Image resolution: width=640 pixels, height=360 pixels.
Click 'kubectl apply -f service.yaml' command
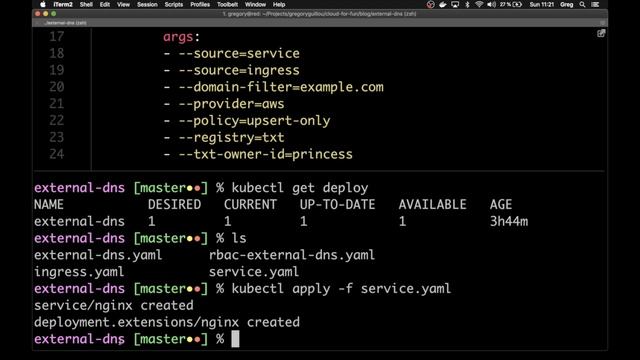[x=341, y=289]
